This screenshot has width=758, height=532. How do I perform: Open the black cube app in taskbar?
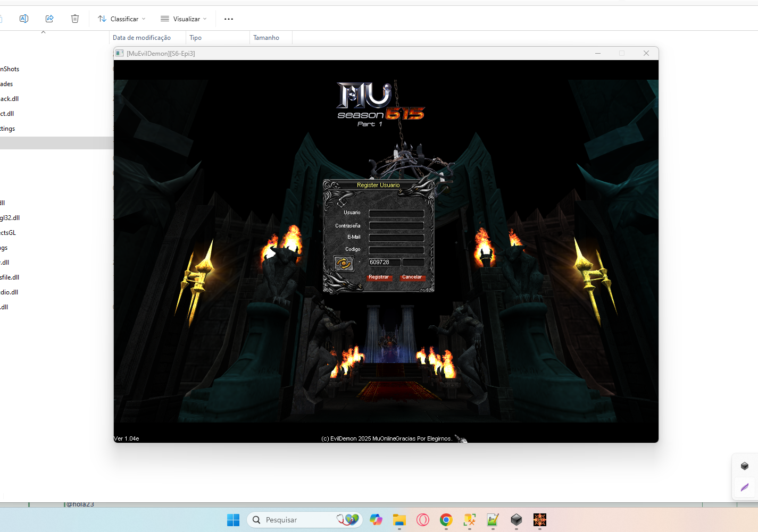(x=517, y=520)
